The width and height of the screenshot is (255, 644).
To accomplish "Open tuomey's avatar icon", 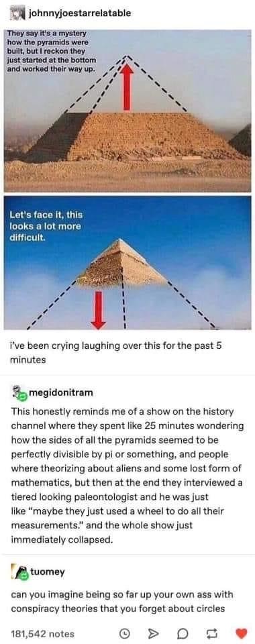I will click(x=19, y=572).
